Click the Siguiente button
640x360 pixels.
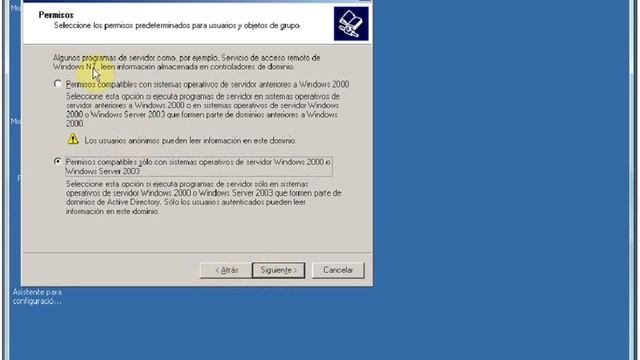coord(278,270)
